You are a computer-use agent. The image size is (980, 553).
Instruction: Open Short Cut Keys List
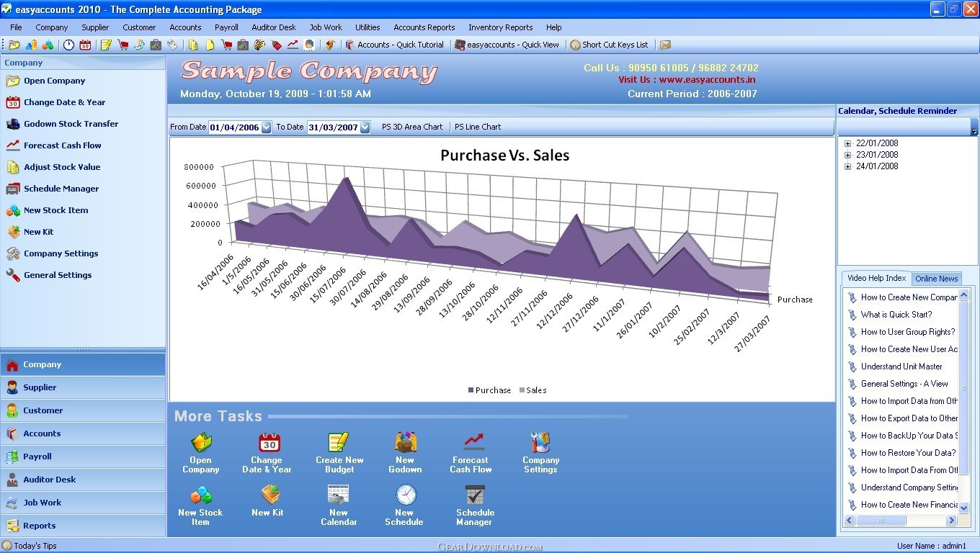pos(609,45)
